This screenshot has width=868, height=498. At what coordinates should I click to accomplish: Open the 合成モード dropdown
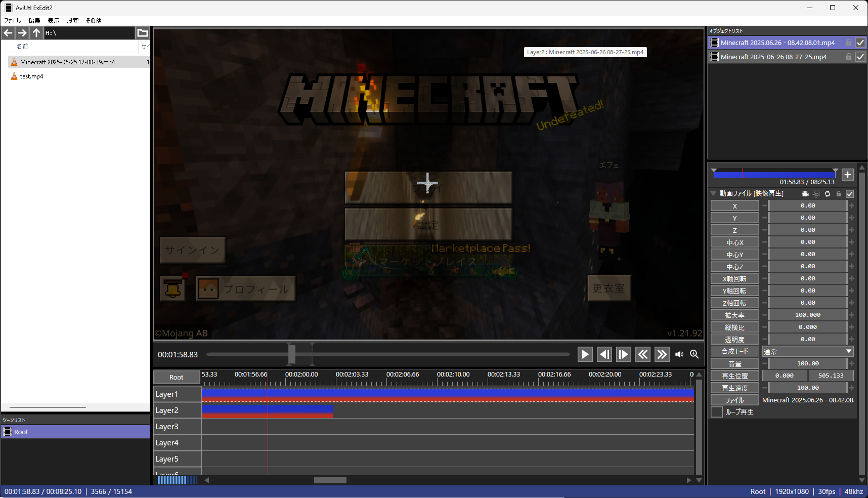(x=808, y=351)
